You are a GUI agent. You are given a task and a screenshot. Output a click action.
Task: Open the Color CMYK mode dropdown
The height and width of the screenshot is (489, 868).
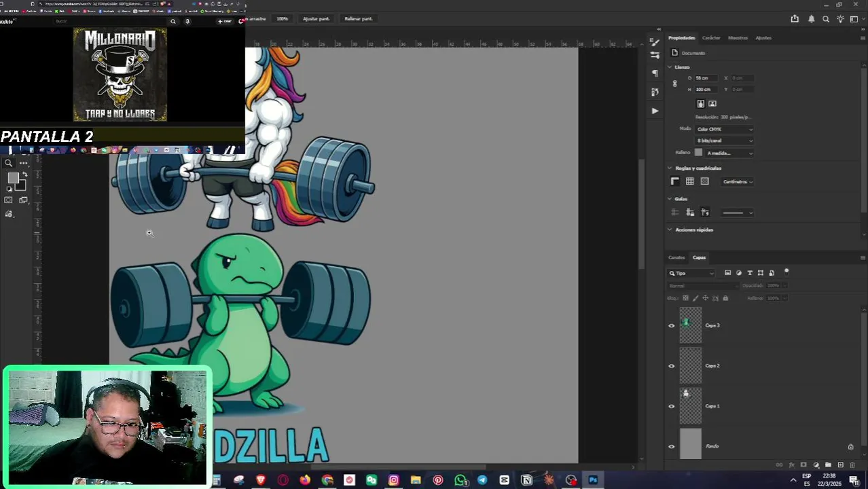(724, 129)
